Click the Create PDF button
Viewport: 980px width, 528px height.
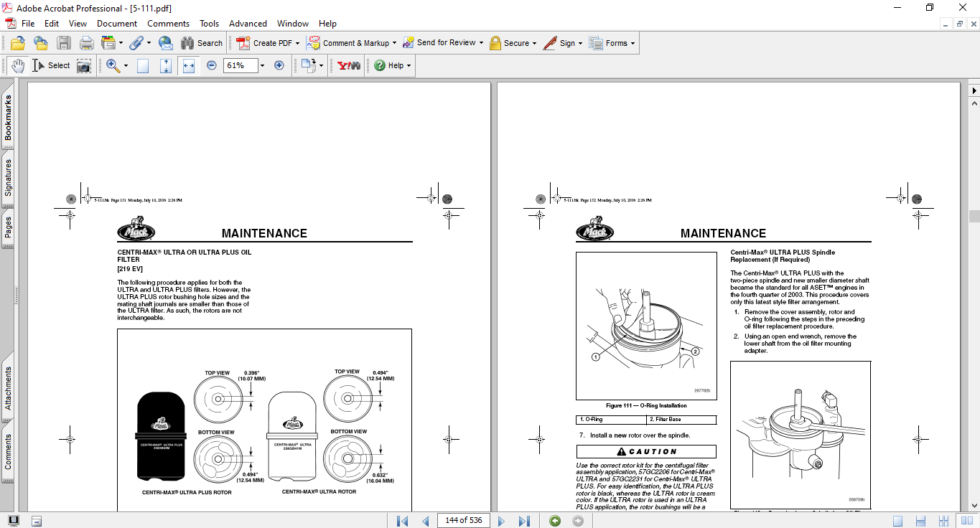(x=265, y=43)
